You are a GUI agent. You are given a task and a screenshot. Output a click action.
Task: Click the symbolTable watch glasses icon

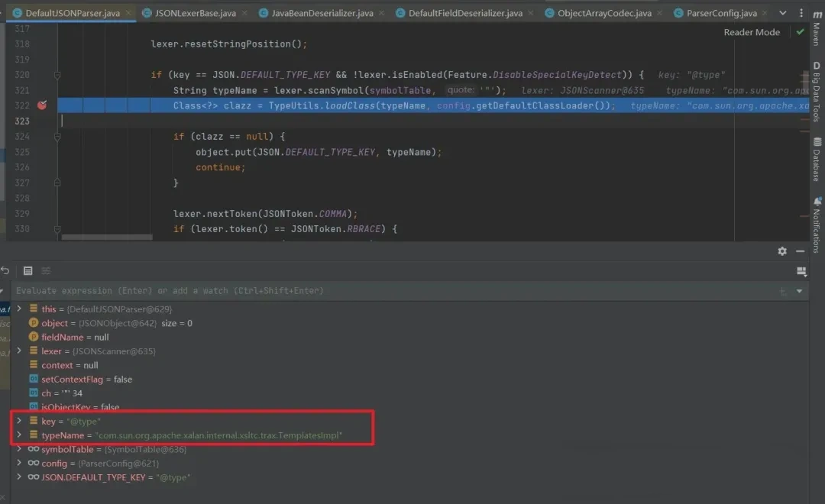pos(34,449)
